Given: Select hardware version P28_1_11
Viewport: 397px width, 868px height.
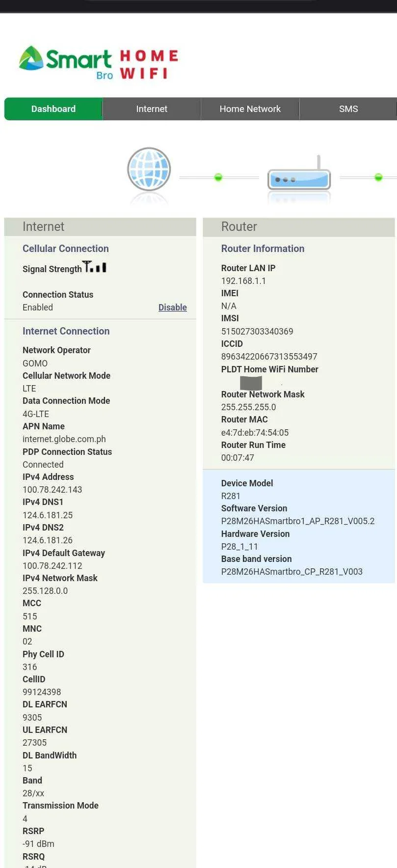Looking at the screenshot, I should tap(239, 547).
